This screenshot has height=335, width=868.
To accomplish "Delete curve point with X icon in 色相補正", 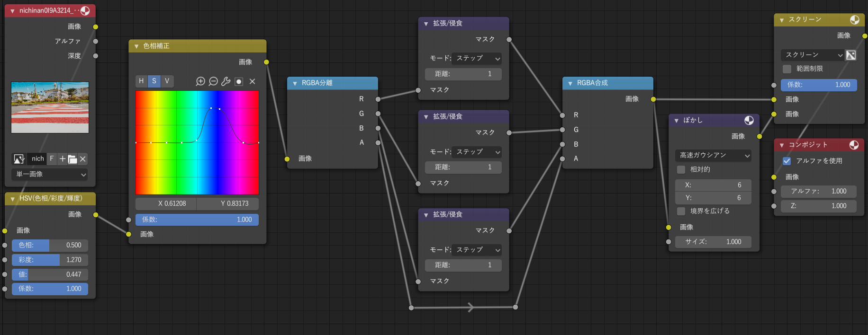I will pyautogui.click(x=252, y=81).
